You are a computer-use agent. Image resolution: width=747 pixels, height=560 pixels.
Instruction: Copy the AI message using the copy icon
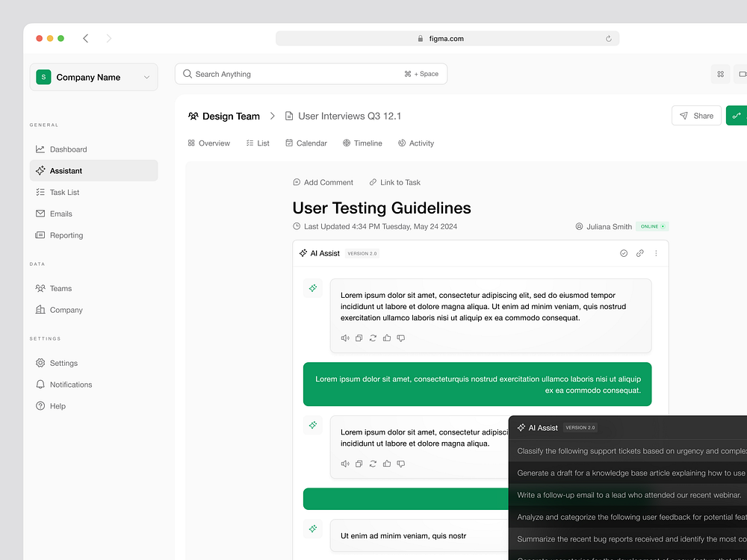[x=359, y=337]
